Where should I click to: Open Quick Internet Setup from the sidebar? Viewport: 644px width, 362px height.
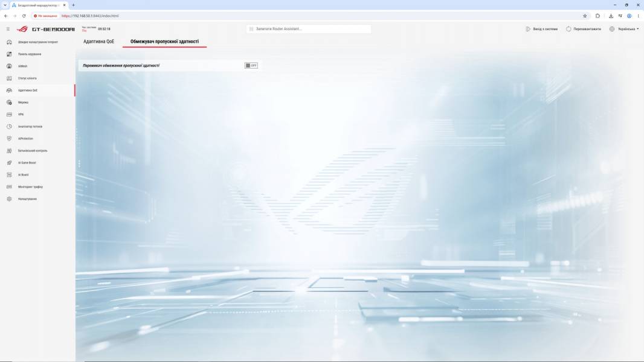pos(37,42)
